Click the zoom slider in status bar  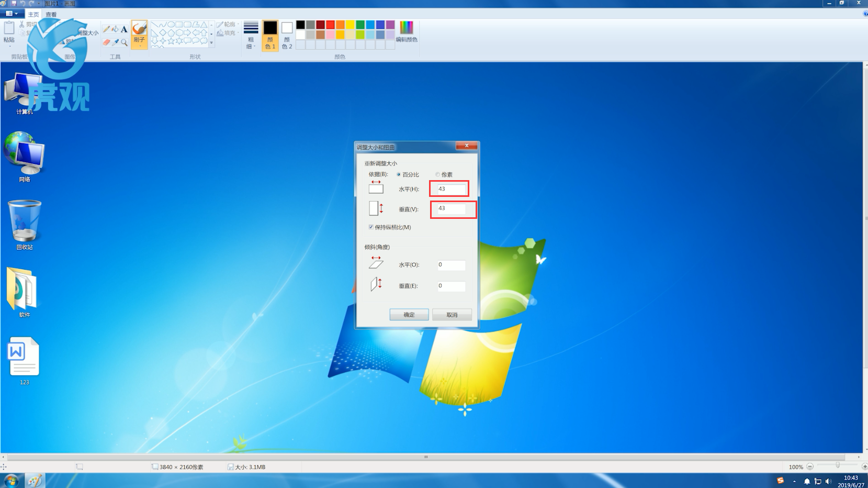coord(837,466)
